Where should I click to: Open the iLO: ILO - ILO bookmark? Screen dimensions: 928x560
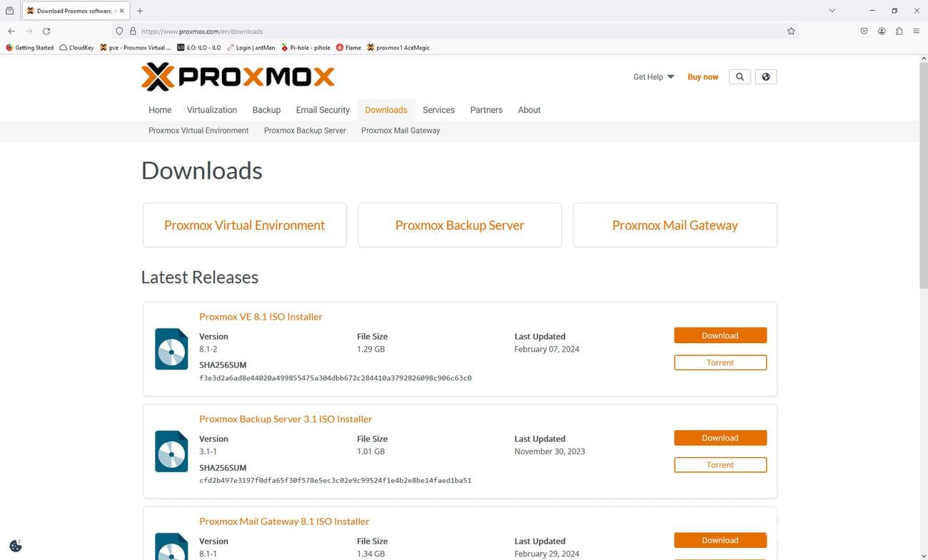[x=199, y=48]
